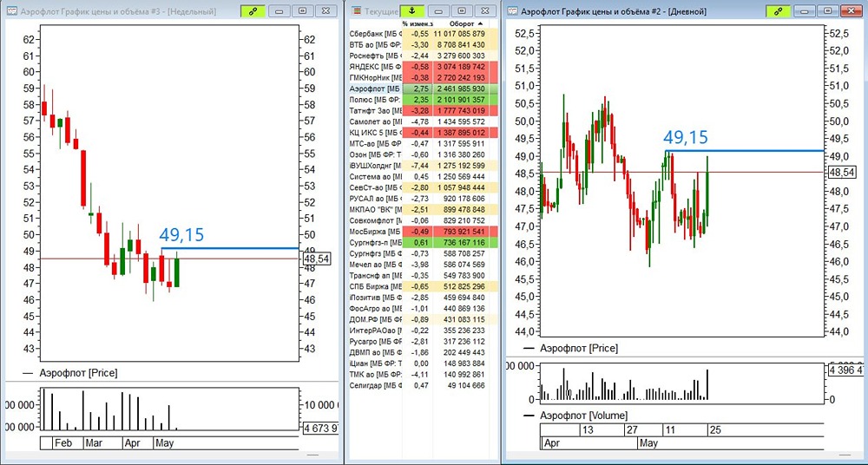
Task: Select the РУСАЛ ао row
Action: (422, 199)
